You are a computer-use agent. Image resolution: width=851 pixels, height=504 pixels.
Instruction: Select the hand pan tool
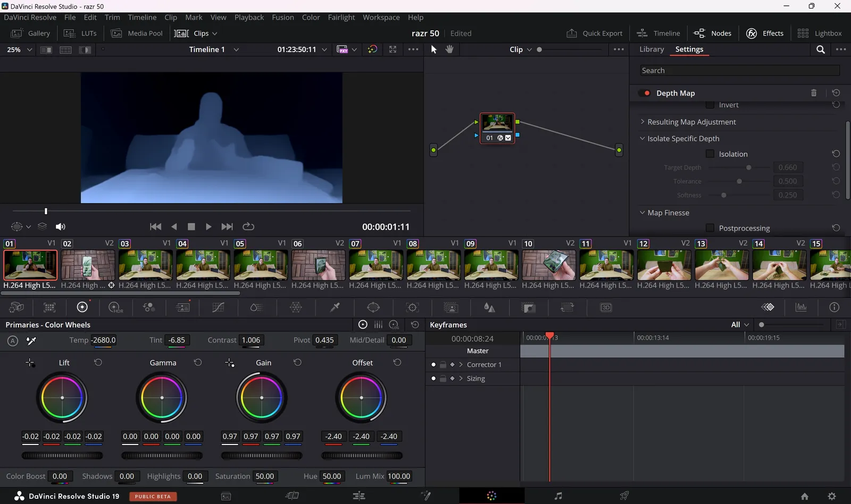449,49
